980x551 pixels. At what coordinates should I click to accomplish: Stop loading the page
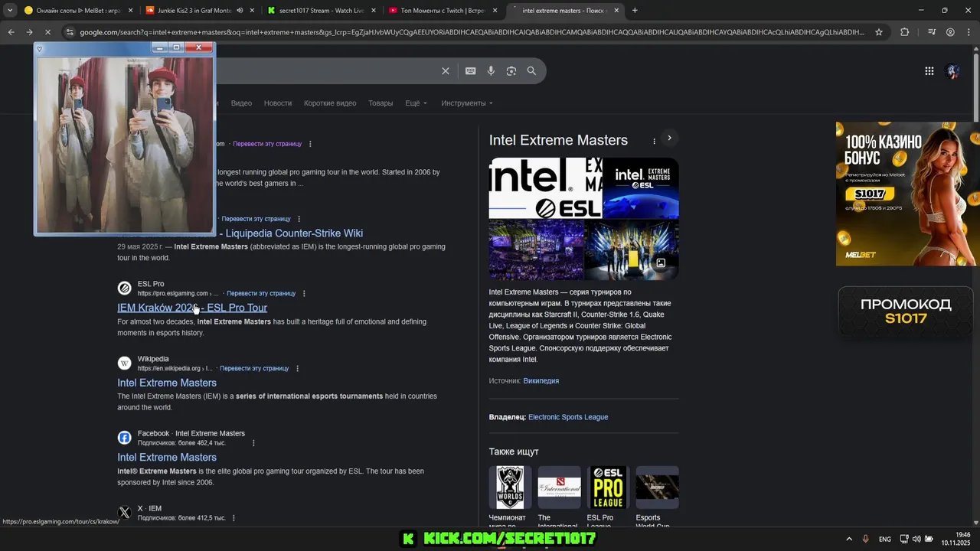click(x=47, y=32)
